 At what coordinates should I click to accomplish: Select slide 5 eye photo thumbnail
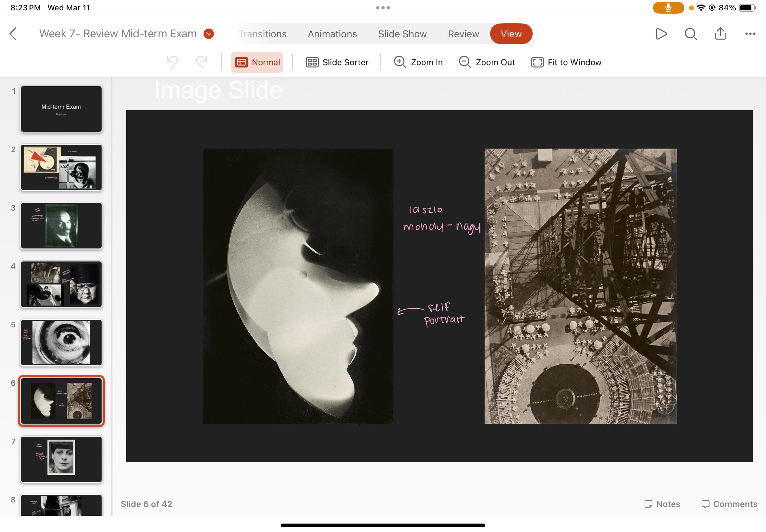click(x=61, y=342)
